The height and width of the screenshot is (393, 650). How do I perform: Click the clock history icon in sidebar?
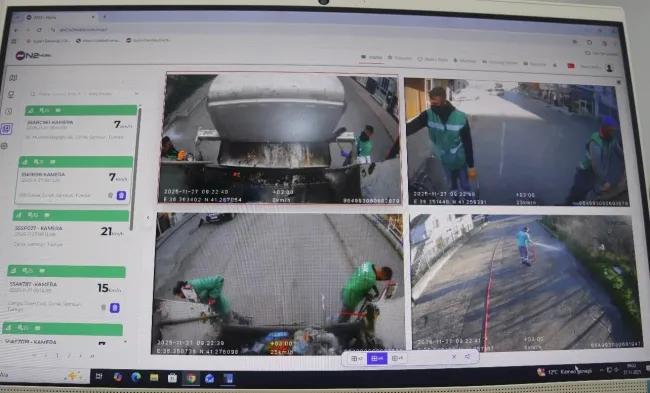click(9, 111)
